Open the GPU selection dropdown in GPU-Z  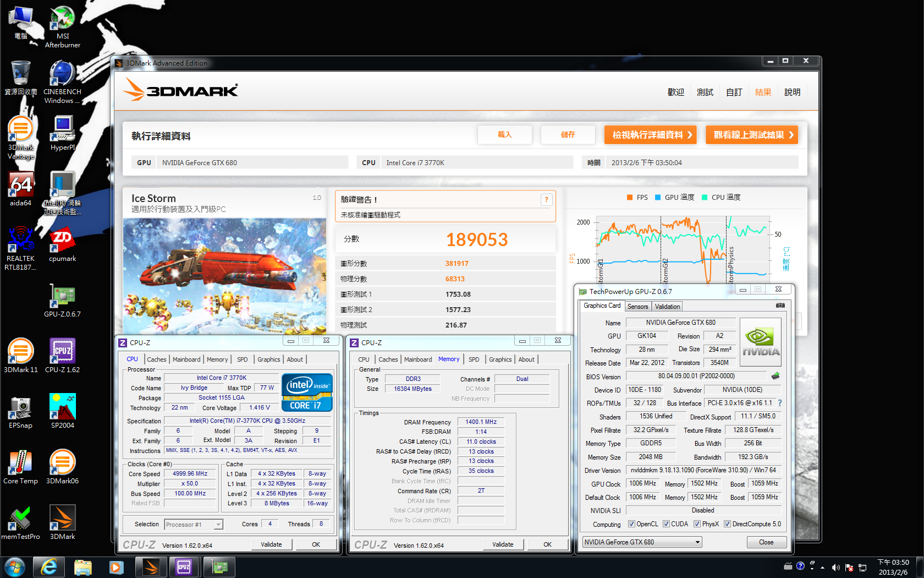[x=642, y=542]
